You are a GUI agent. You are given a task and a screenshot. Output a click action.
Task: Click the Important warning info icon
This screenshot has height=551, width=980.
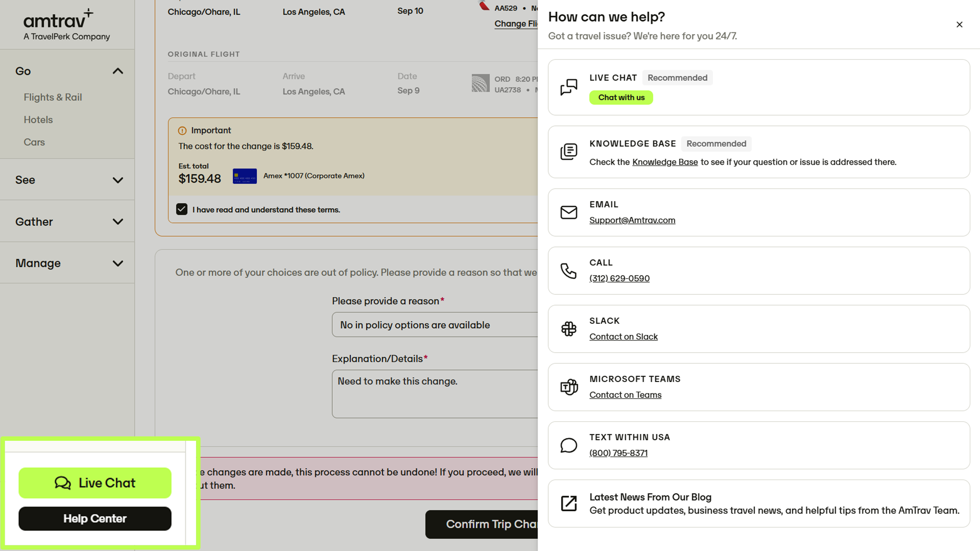click(182, 131)
